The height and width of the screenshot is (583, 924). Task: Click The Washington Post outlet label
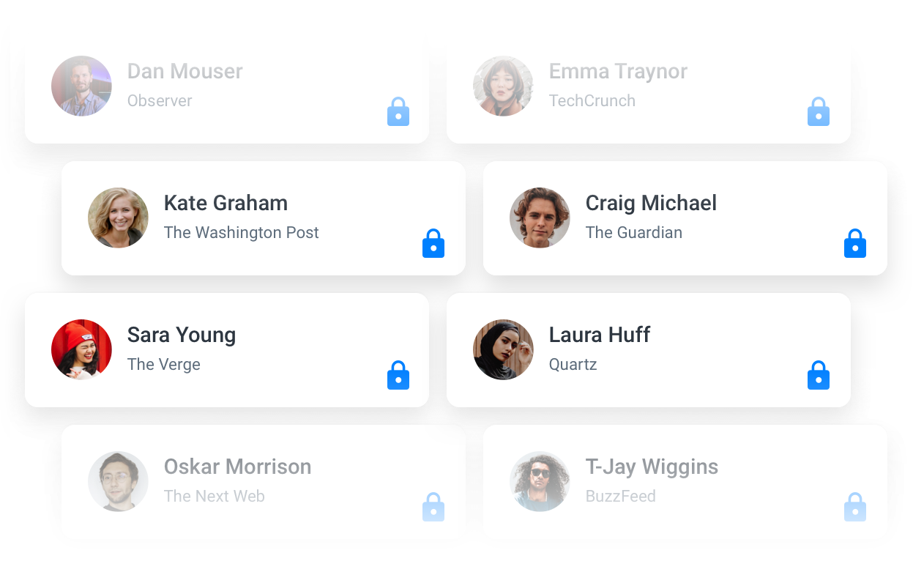[x=242, y=232]
